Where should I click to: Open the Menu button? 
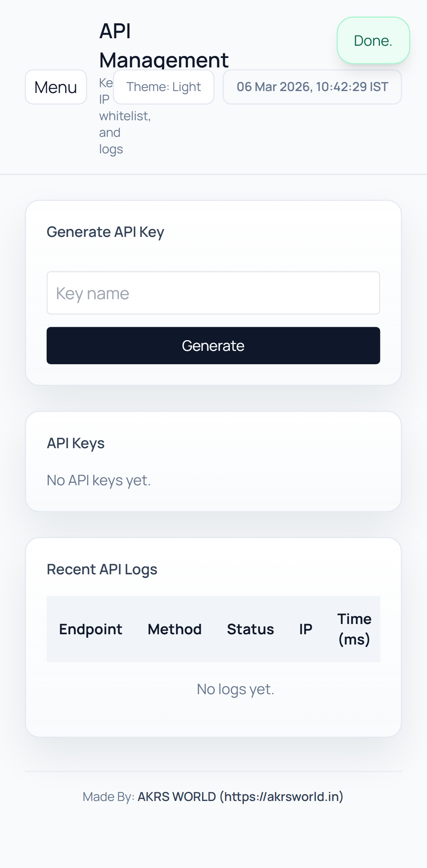56,87
